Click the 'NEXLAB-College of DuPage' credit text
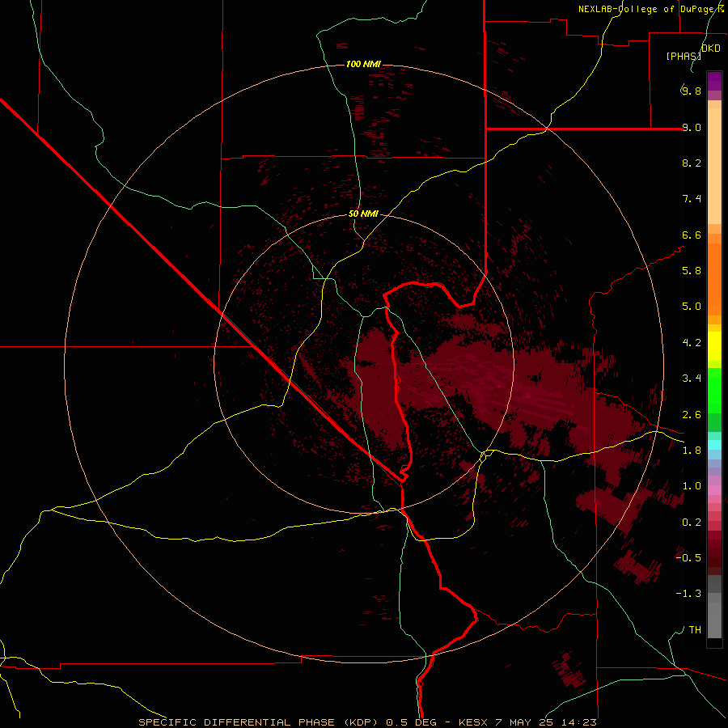728x728 pixels. pyautogui.click(x=648, y=9)
